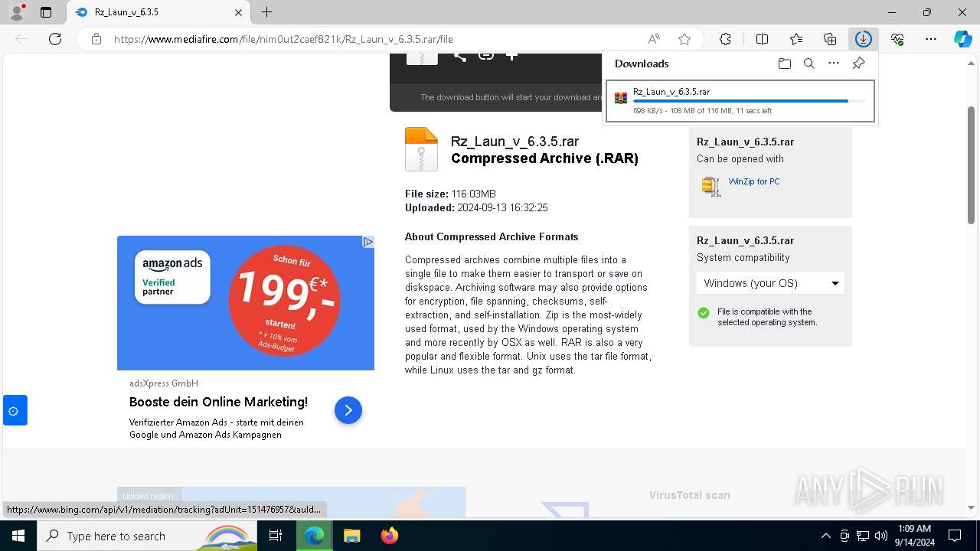Open the volume control in tray
This screenshot has height=551, width=980.
click(881, 536)
